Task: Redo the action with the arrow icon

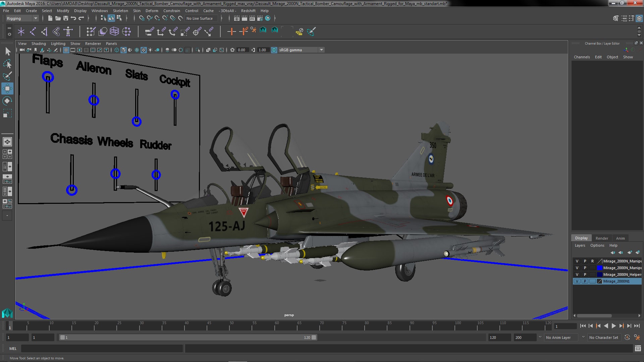Action: coord(81,18)
